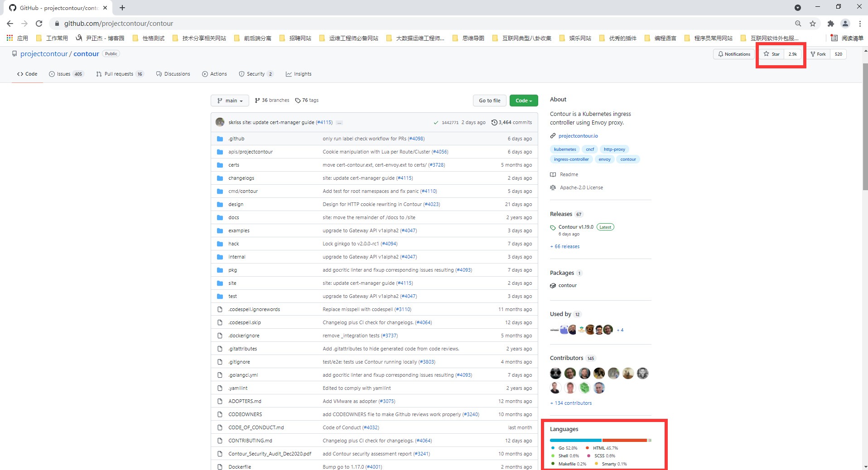Click the browser reload page icon
Screen dimensions: 868x470
pos(39,24)
